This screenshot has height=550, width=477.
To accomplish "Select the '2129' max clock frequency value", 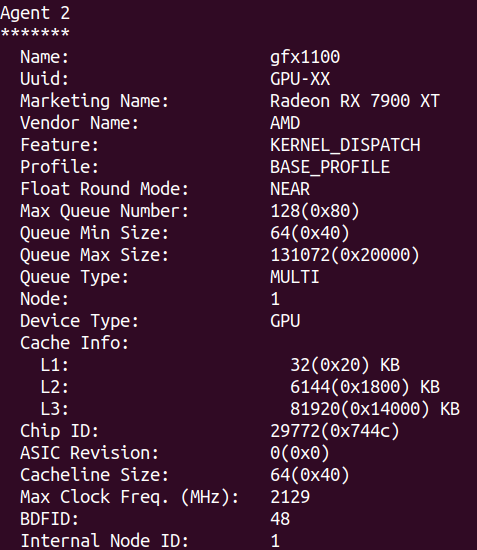I will tap(290, 497).
